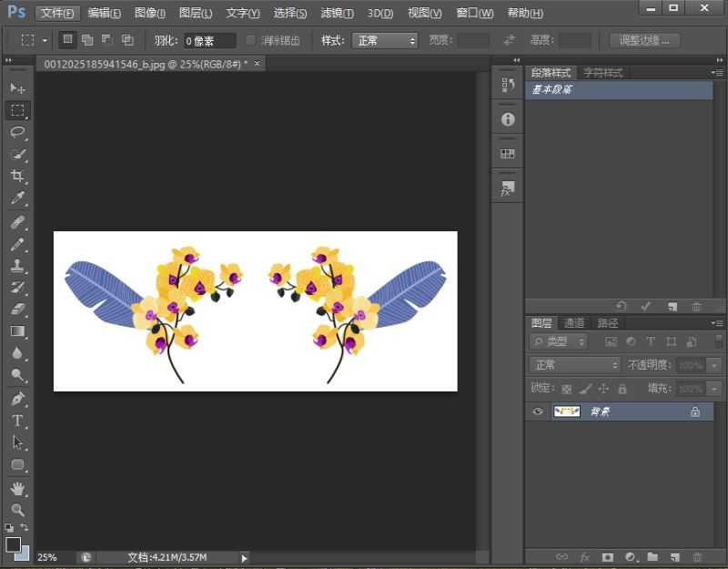Open the 样式 style dropdown
Image resolution: width=728 pixels, height=569 pixels.
pos(384,41)
